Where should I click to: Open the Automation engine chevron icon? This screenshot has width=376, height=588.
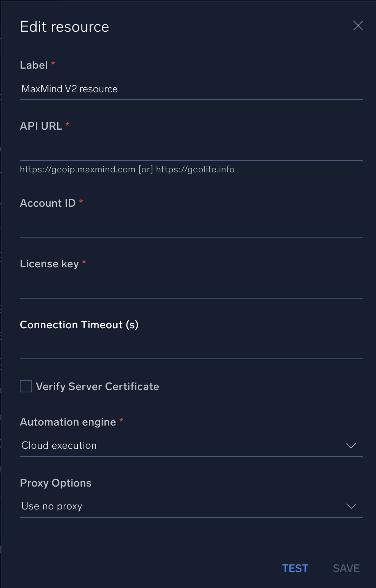tap(351, 445)
